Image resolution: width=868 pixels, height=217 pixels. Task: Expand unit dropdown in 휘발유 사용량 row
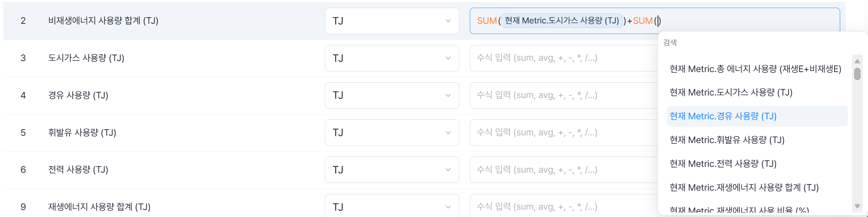[x=392, y=132]
